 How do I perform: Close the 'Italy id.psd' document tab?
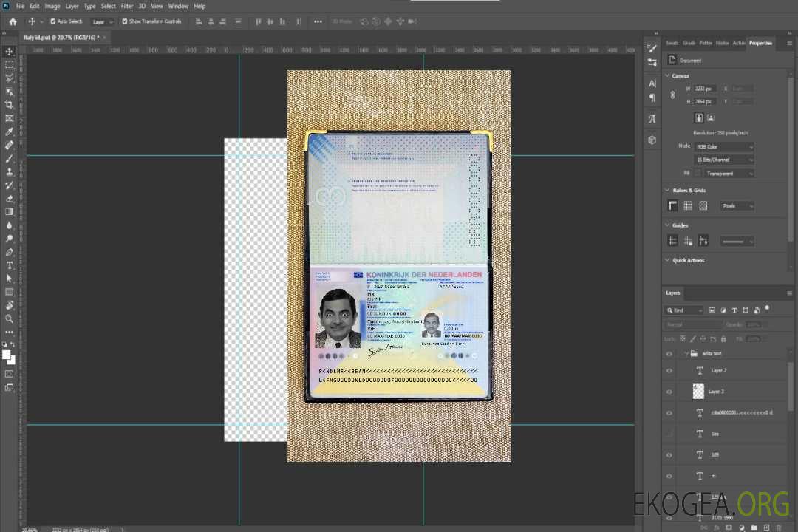point(105,38)
